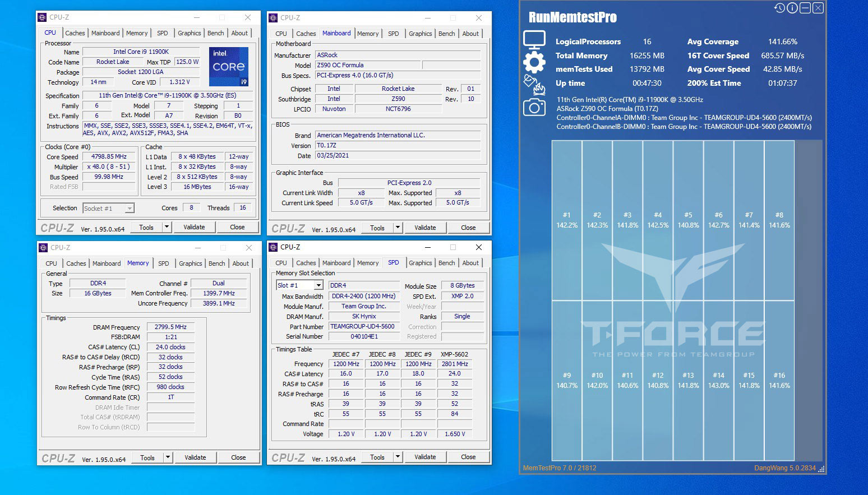Screen dimensions: 868x495
Task: Click the DRAM Frequency value 2799.5 MHz
Action: 170,327
